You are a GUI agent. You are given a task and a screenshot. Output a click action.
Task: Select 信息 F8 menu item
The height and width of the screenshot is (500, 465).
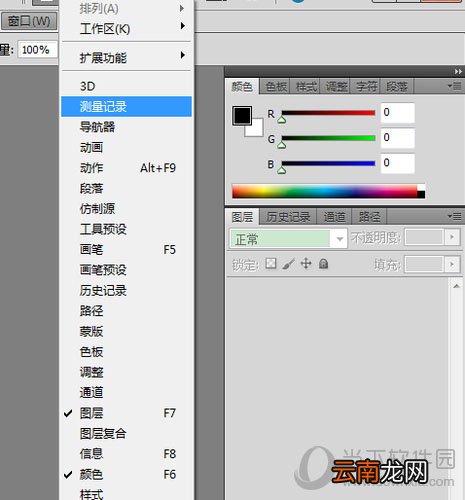point(126,454)
